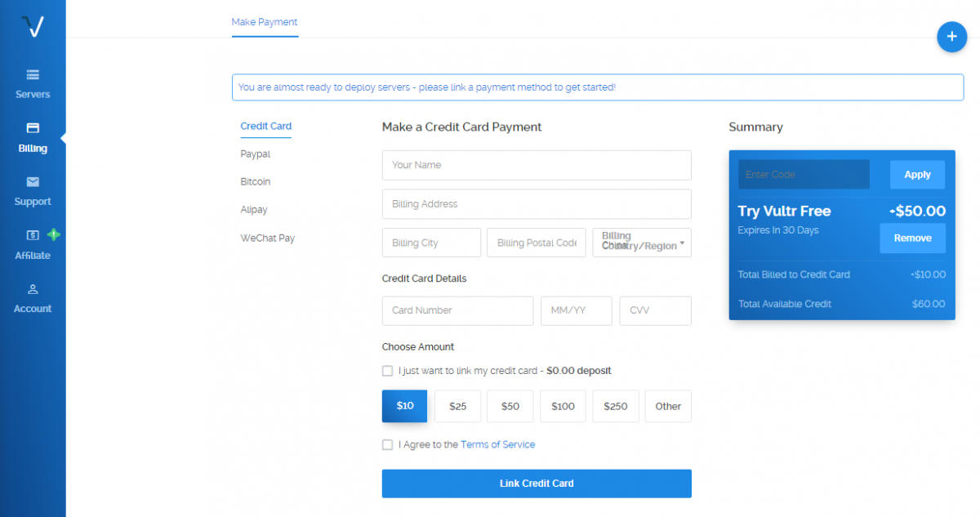Image resolution: width=980 pixels, height=517 pixels.
Task: Click the promo Enter Code field
Action: pos(804,175)
